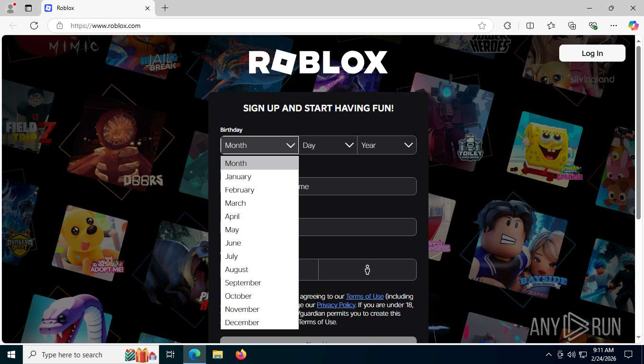The height and width of the screenshot is (364, 644).
Task: Open the Privacy Policy link
Action: tap(336, 305)
